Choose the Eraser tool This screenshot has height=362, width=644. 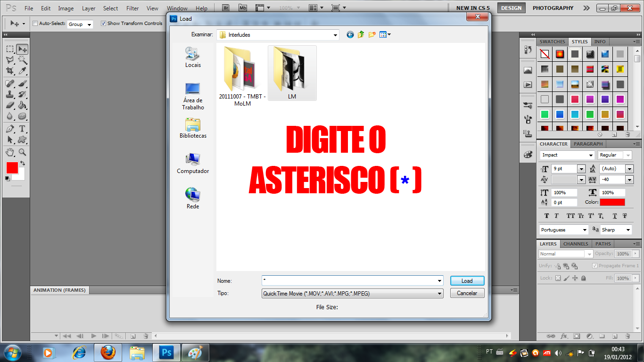coord(10,105)
